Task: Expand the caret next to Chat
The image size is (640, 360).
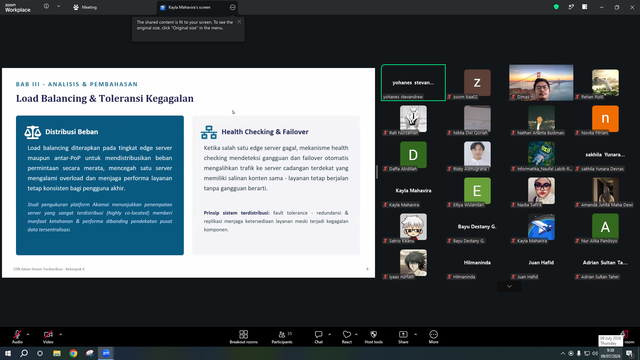Action: 329,334
